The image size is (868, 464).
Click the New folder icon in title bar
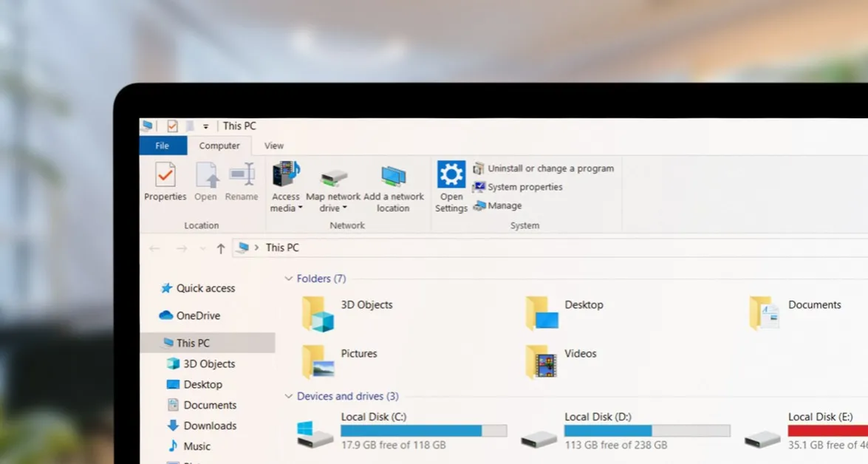[x=190, y=126]
